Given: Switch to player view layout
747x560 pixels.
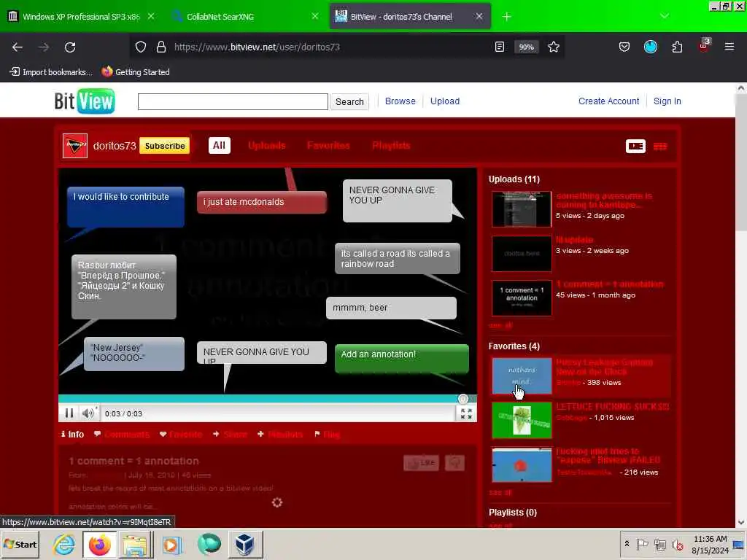Looking at the screenshot, I should [x=635, y=146].
